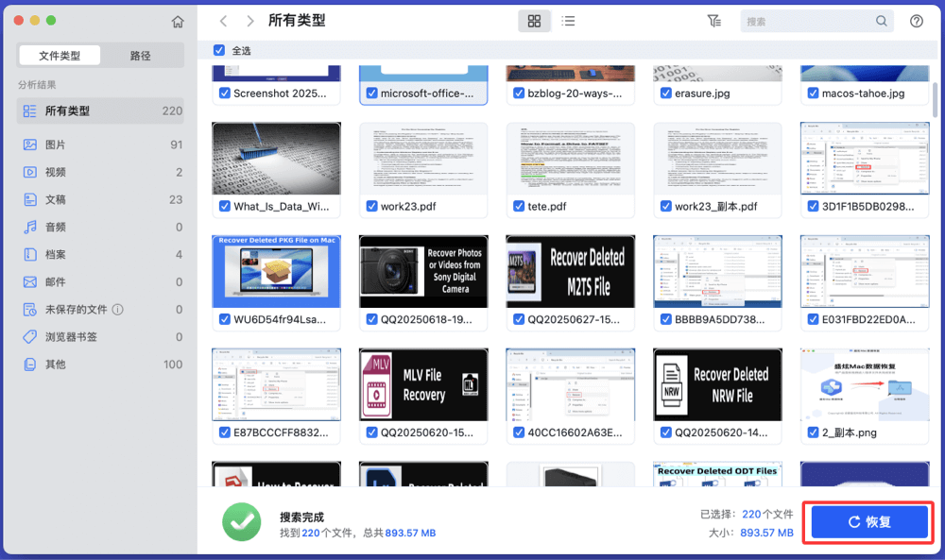
Task: Open the filter funnel icon
Action: coord(714,21)
